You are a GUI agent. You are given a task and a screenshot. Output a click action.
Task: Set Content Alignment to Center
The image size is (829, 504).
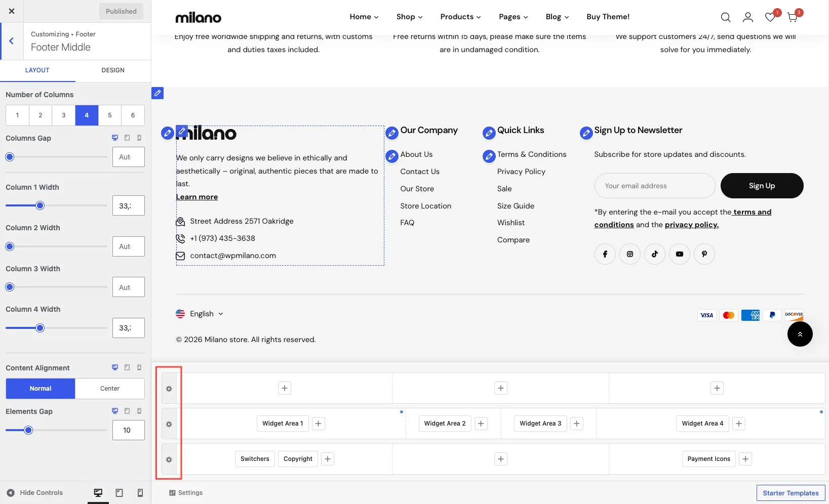tap(110, 389)
